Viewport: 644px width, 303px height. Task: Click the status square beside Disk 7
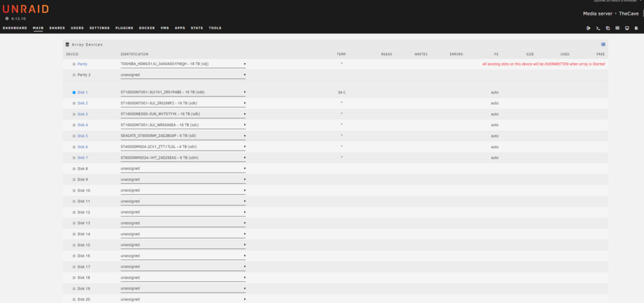coord(74,158)
